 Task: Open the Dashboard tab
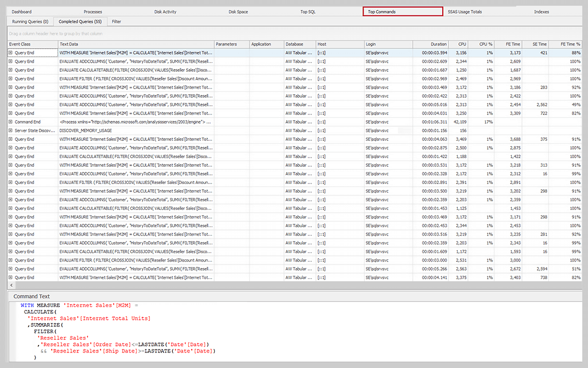coord(22,11)
